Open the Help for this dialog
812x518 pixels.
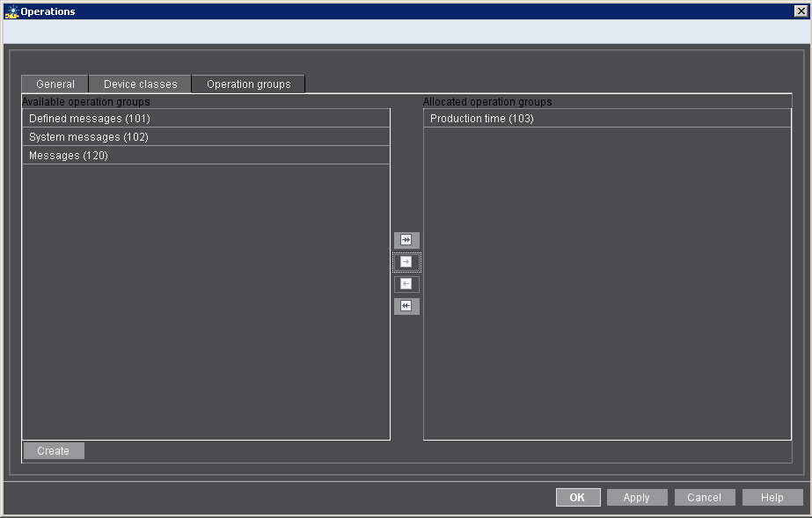tap(772, 497)
